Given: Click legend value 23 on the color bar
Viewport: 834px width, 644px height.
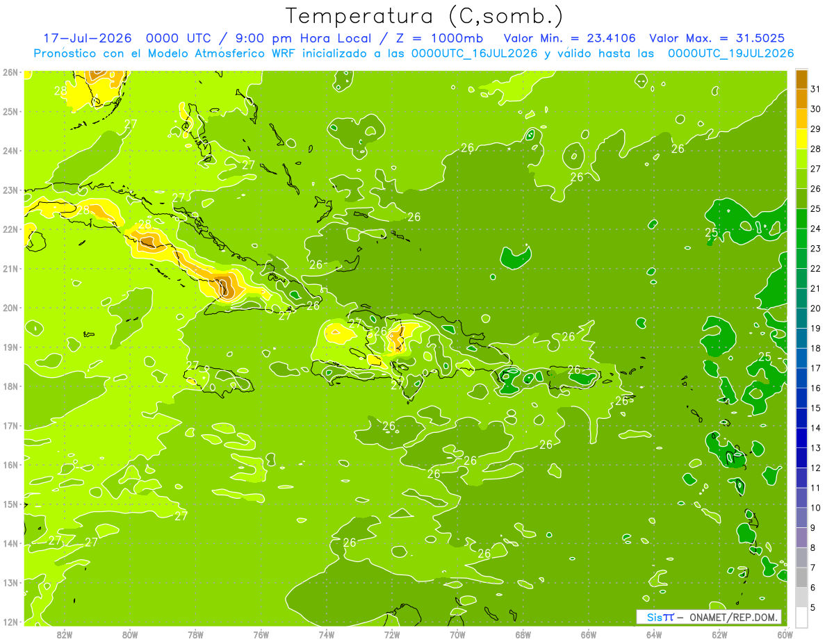Looking at the screenshot, I should tap(816, 249).
